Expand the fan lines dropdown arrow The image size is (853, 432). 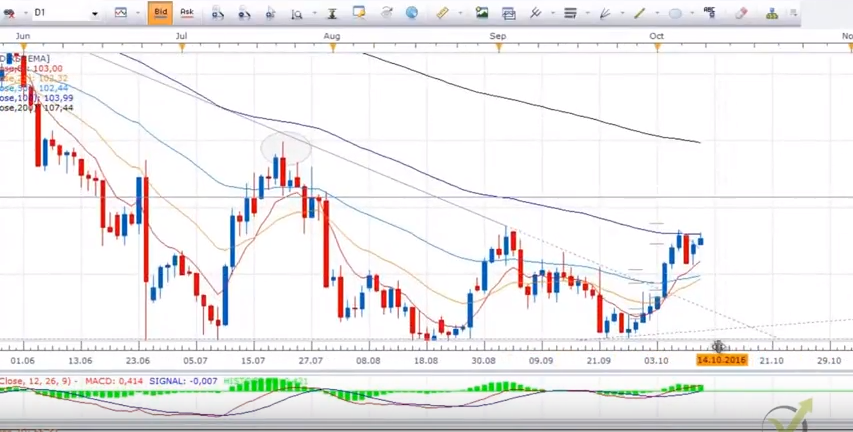[622, 13]
